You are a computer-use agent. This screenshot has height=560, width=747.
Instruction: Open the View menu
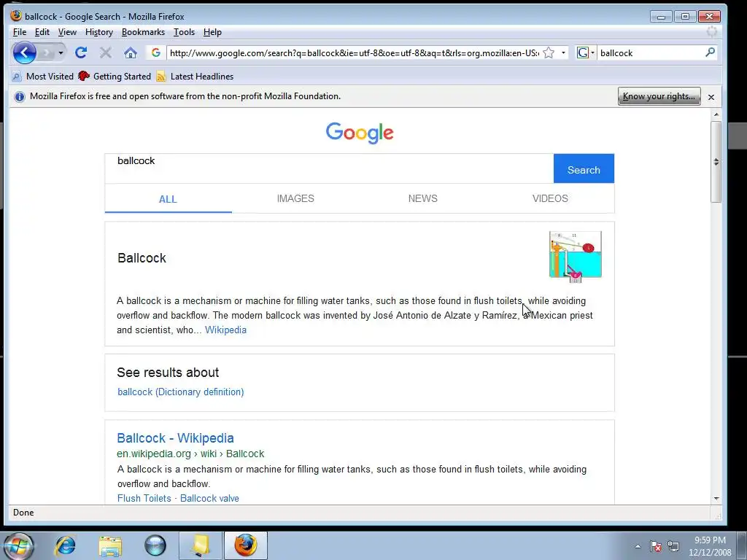[67, 32]
